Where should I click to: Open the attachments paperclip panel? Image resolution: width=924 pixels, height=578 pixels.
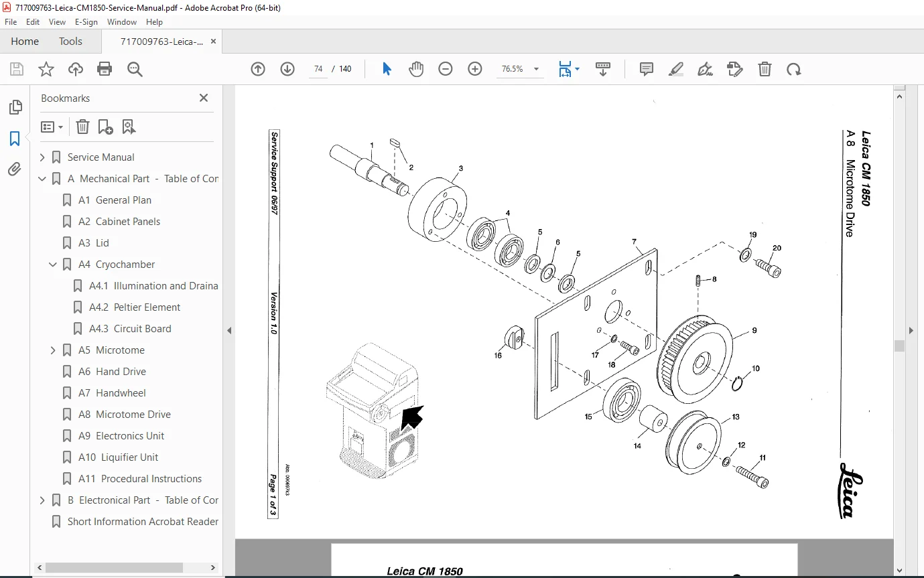15,169
